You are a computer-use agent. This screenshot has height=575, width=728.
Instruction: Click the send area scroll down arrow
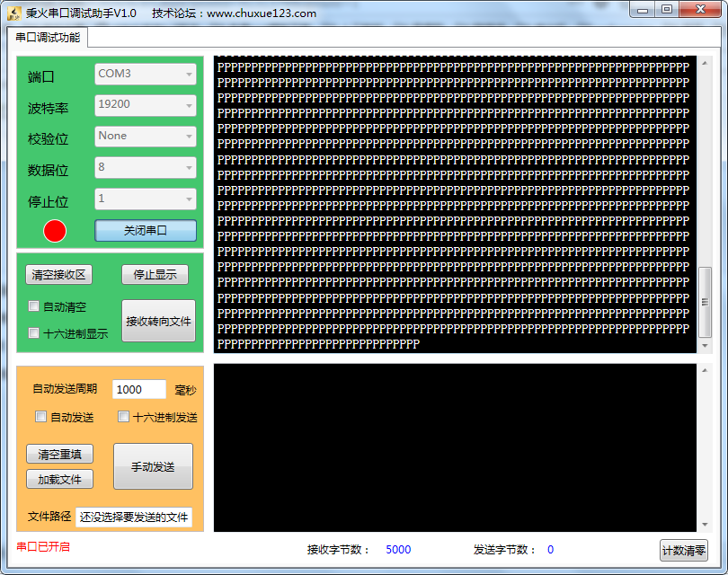click(705, 525)
